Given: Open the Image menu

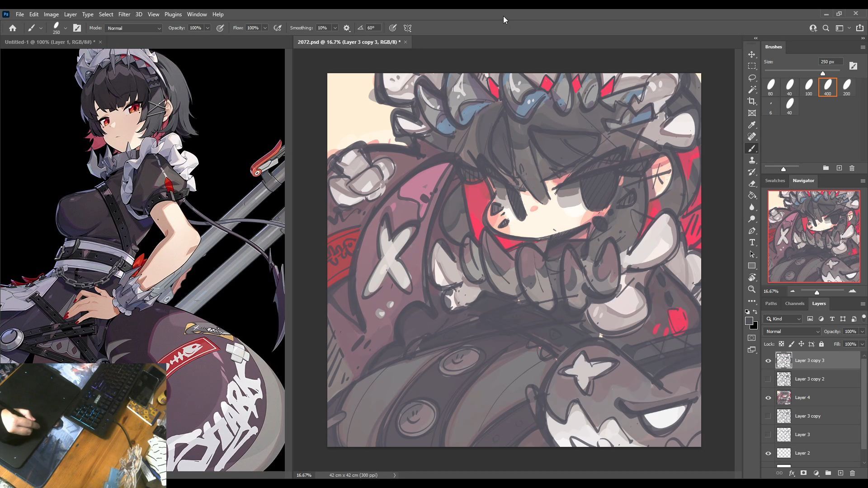Looking at the screenshot, I should [51, 14].
